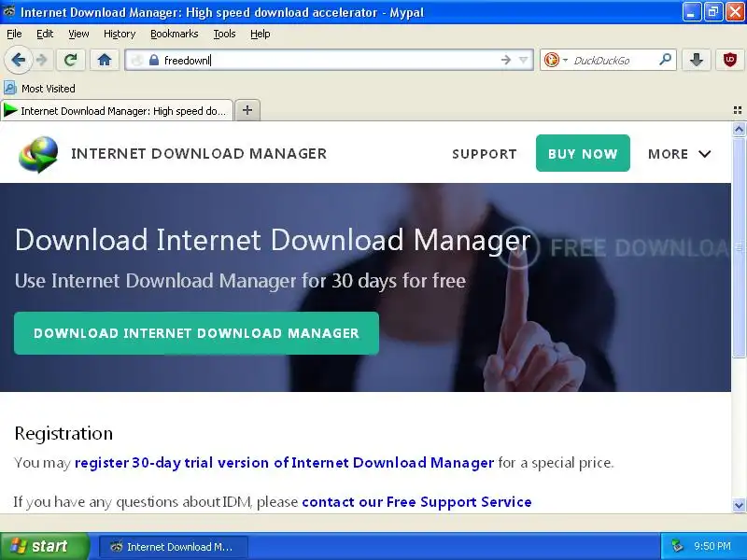Select the Internet Download Manager tab
Viewport: 747px width, 560px height.
[x=118, y=110]
